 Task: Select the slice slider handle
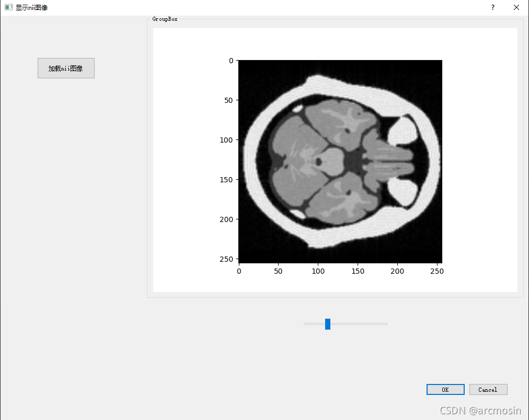tap(328, 324)
